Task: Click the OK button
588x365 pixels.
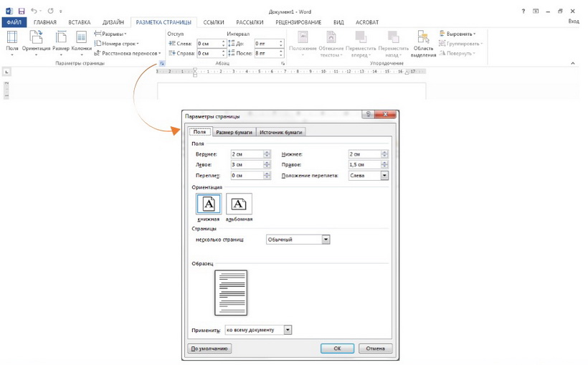Action: 337,349
